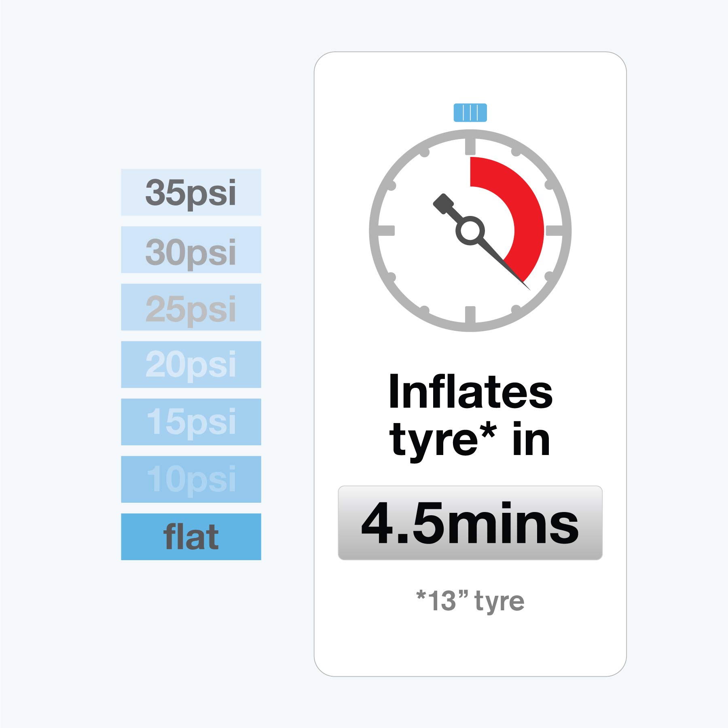Select the flat pressure level

point(191,537)
